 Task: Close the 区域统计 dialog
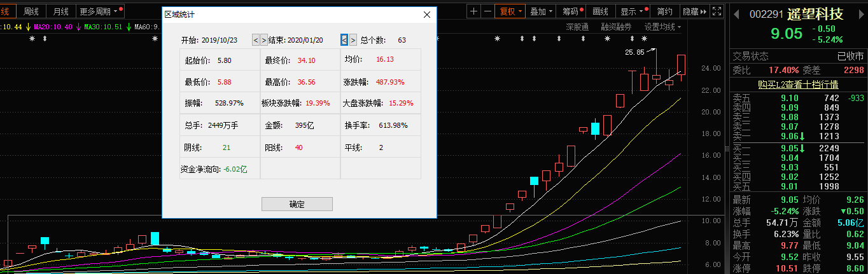(427, 14)
